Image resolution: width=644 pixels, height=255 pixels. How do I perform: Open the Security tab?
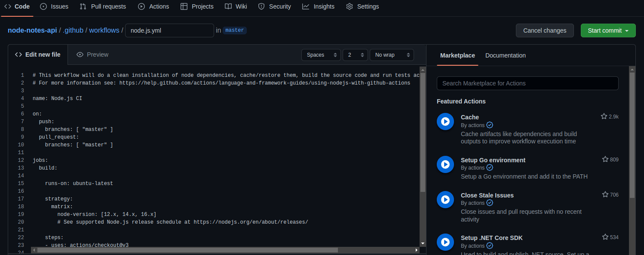pos(274,6)
